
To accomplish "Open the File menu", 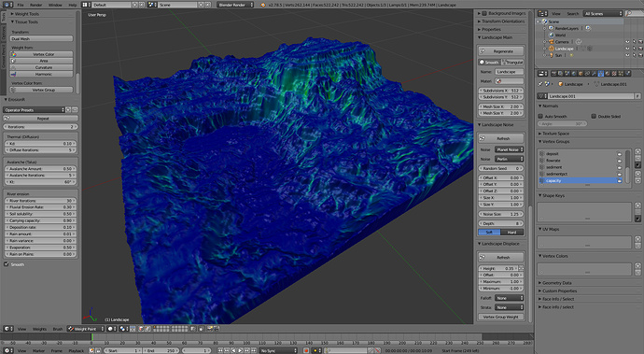I will click(x=21, y=5).
